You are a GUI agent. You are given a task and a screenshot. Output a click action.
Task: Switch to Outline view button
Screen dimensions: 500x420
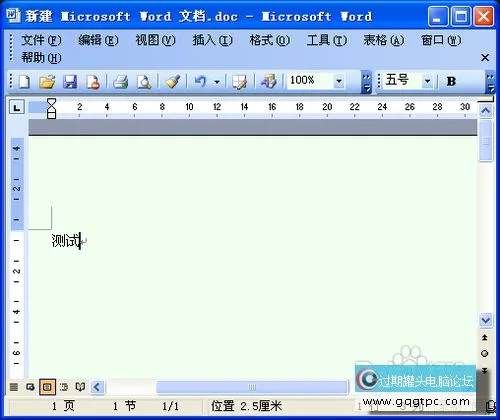(64, 387)
